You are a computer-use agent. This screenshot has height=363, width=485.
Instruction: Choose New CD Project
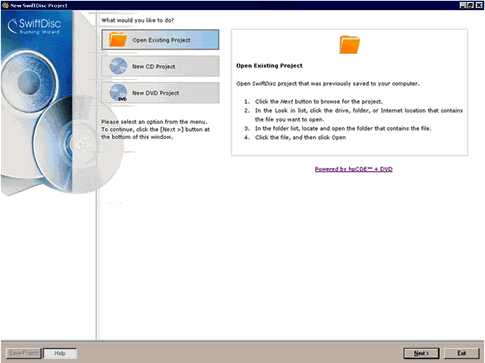pos(160,66)
